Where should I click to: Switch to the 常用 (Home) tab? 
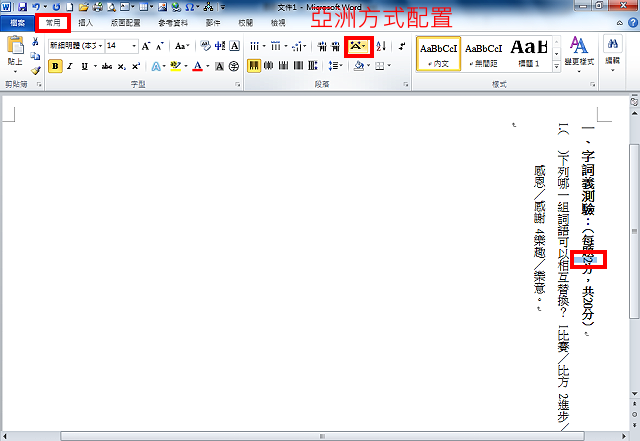(53, 22)
